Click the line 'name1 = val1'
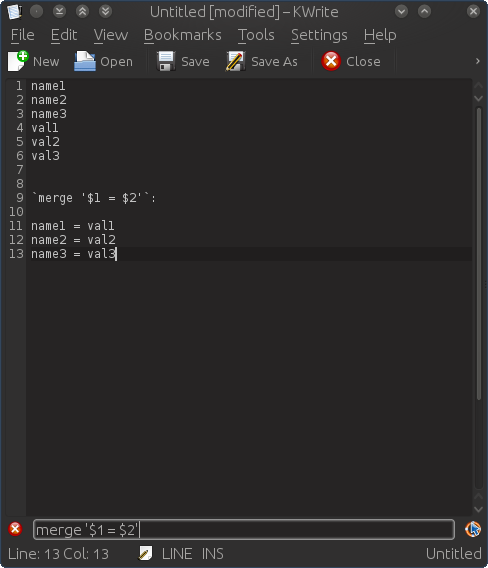This screenshot has width=488, height=568. point(72,226)
